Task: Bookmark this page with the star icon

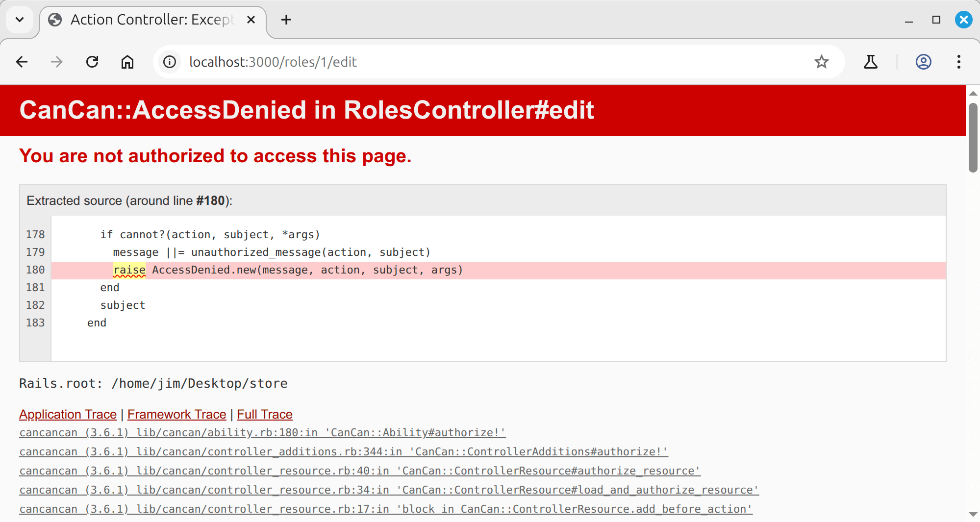Action: (822, 62)
